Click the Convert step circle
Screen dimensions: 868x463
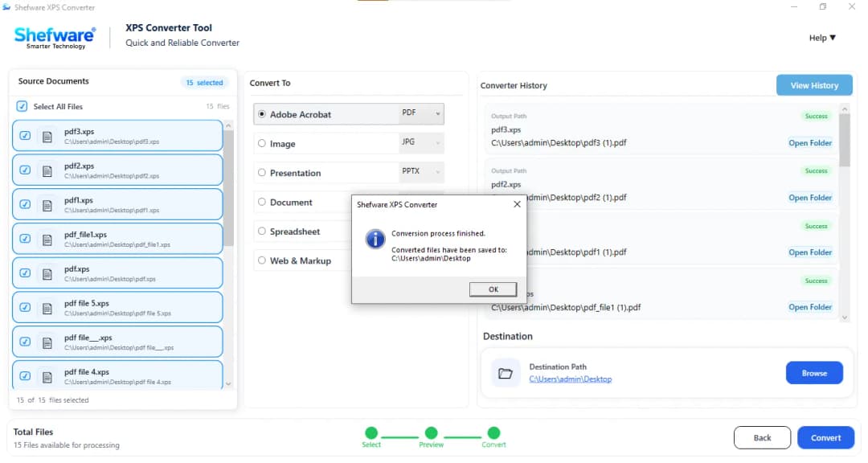[493, 432]
